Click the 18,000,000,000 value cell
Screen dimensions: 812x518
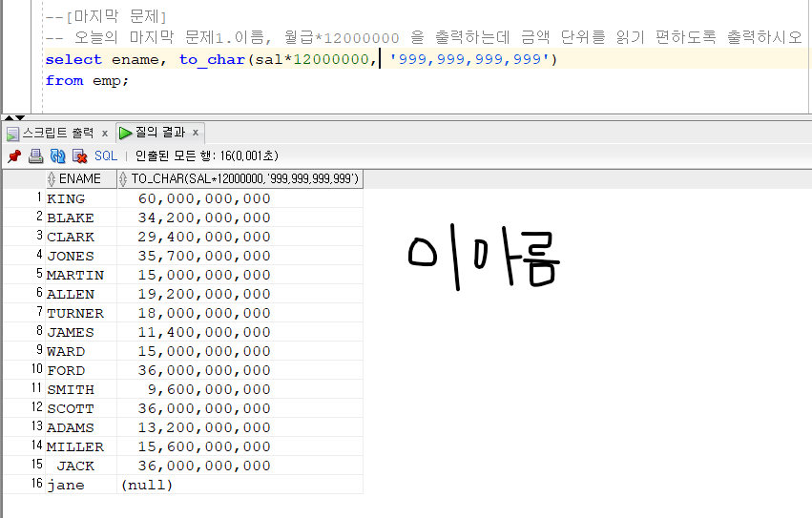239,314
